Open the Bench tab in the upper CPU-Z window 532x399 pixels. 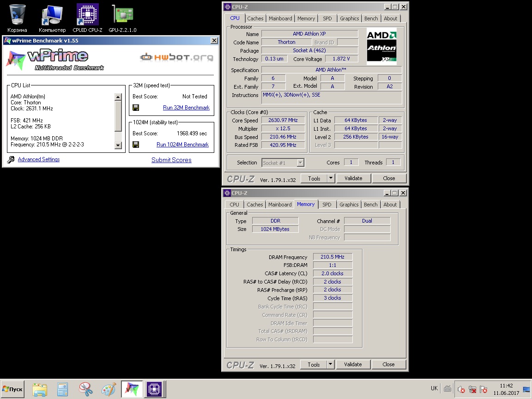371,18
